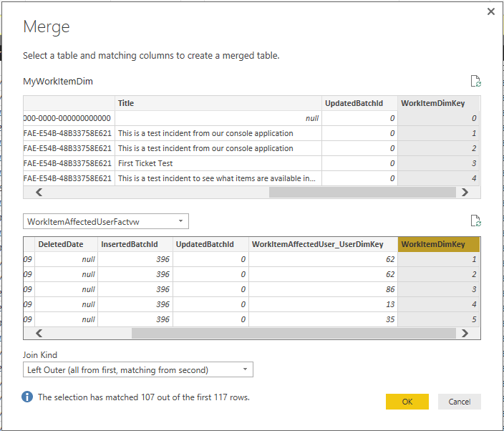504x431 pixels.
Task: Select DeletedDate column header
Action: point(66,244)
